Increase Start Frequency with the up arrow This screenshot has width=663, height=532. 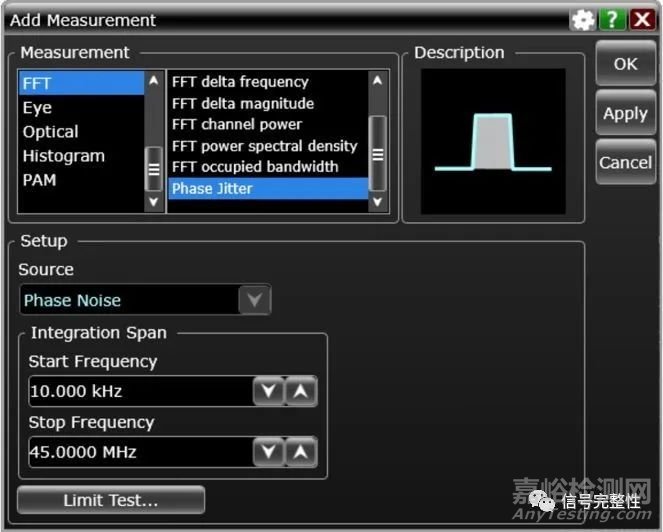point(301,392)
